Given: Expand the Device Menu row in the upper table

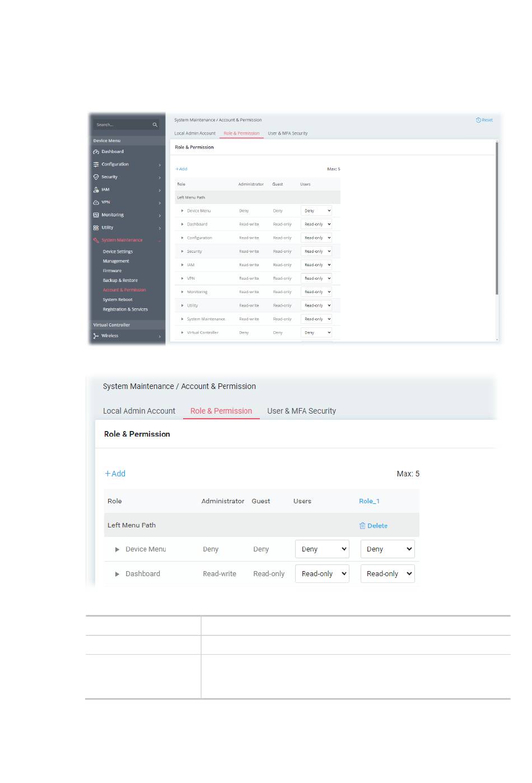Looking at the screenshot, I should coord(182,211).
